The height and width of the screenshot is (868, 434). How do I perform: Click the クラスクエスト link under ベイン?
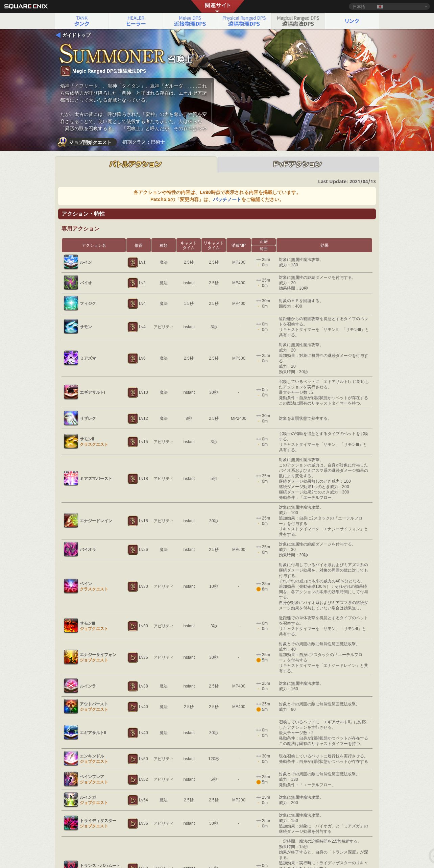click(x=94, y=589)
